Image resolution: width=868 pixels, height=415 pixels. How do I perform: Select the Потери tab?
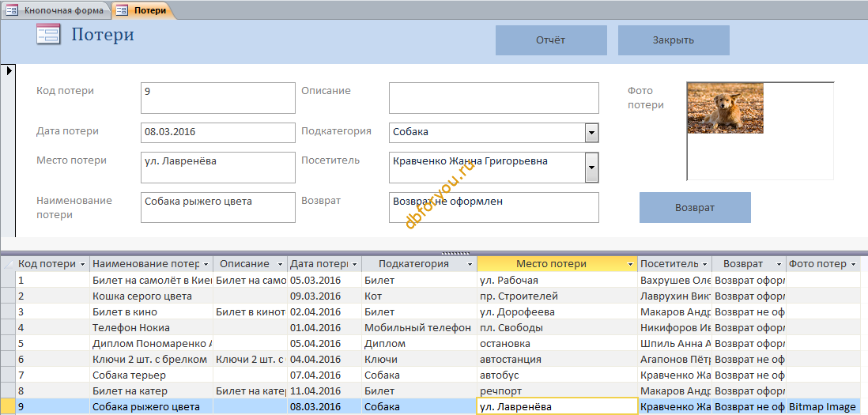[143, 10]
